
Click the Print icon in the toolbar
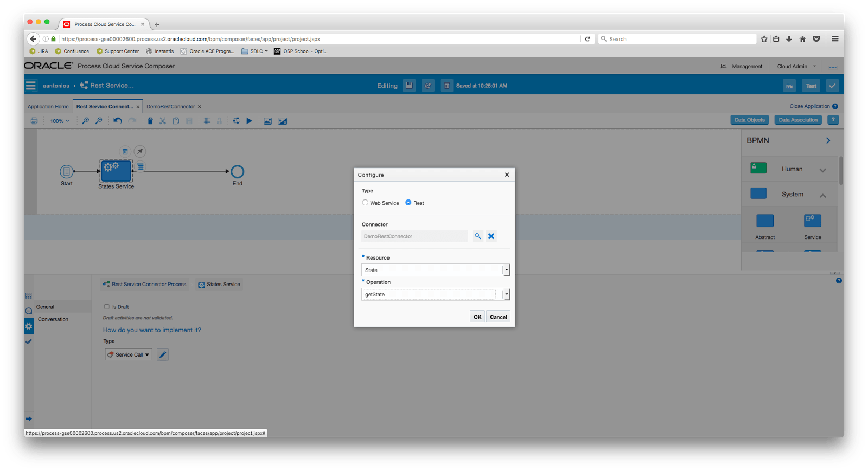tap(34, 121)
